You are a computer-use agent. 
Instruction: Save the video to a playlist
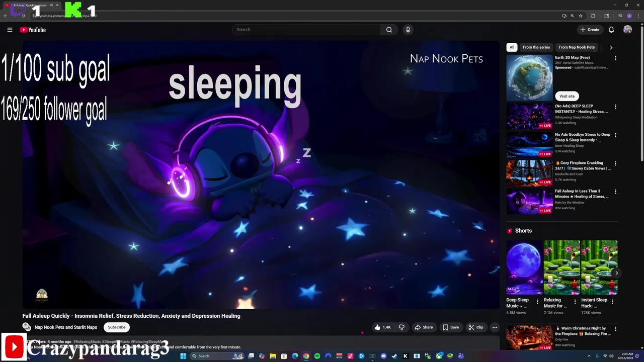pyautogui.click(x=451, y=327)
